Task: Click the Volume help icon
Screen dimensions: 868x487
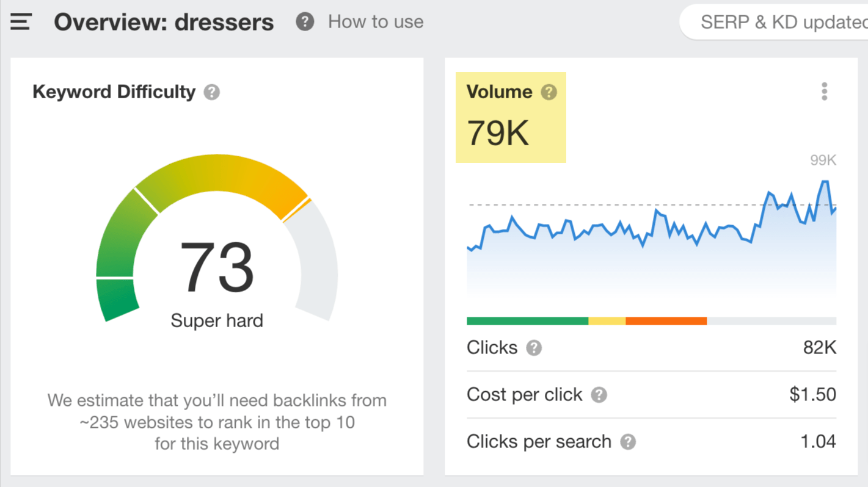Action: point(548,92)
